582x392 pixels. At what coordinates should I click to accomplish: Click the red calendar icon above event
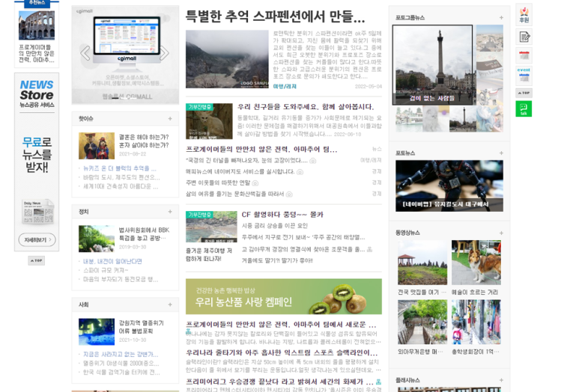(x=524, y=55)
